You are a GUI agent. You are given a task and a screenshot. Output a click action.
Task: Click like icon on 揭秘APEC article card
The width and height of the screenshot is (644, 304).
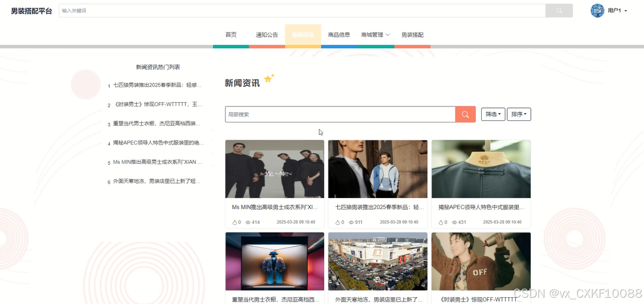441,222
